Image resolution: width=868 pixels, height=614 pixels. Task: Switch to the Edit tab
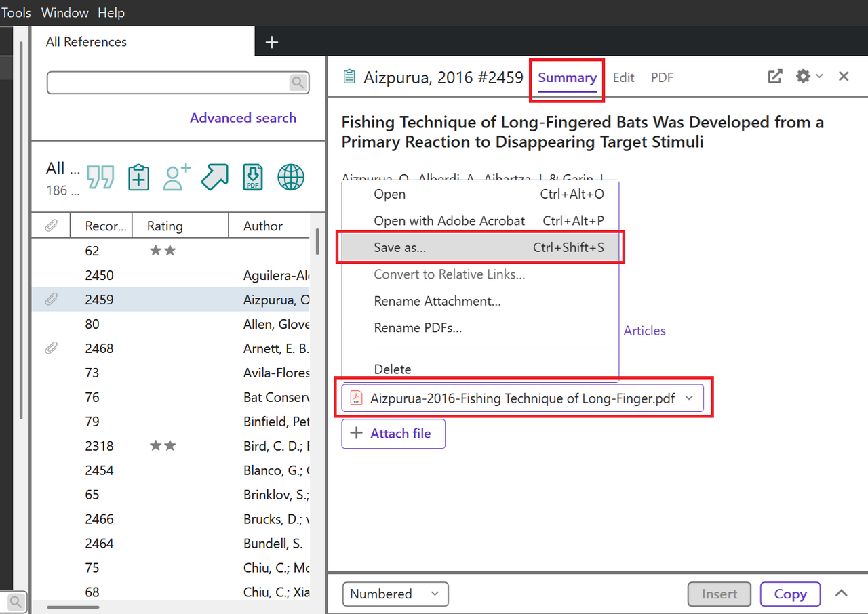click(x=623, y=77)
